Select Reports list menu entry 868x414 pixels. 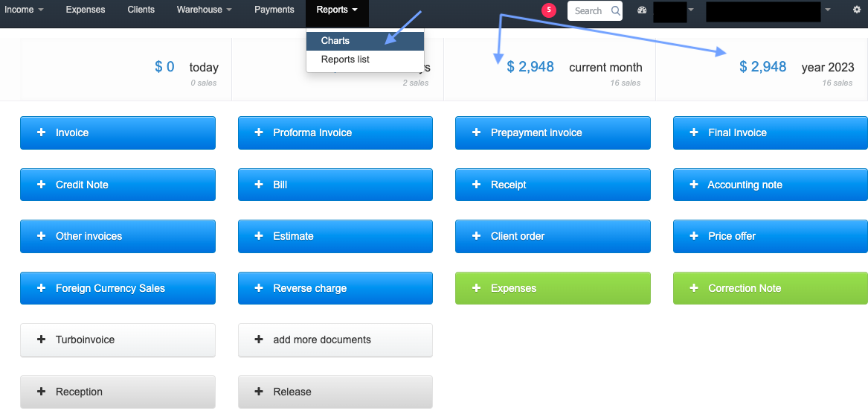point(345,60)
